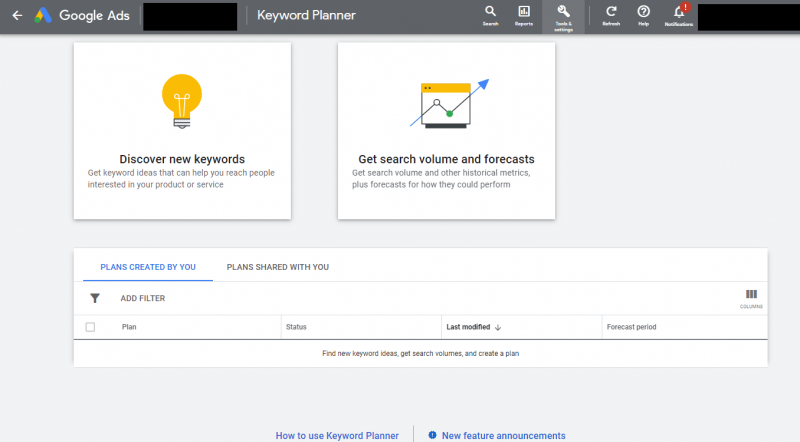
Task: Click the Add Filter button
Action: tap(142, 298)
